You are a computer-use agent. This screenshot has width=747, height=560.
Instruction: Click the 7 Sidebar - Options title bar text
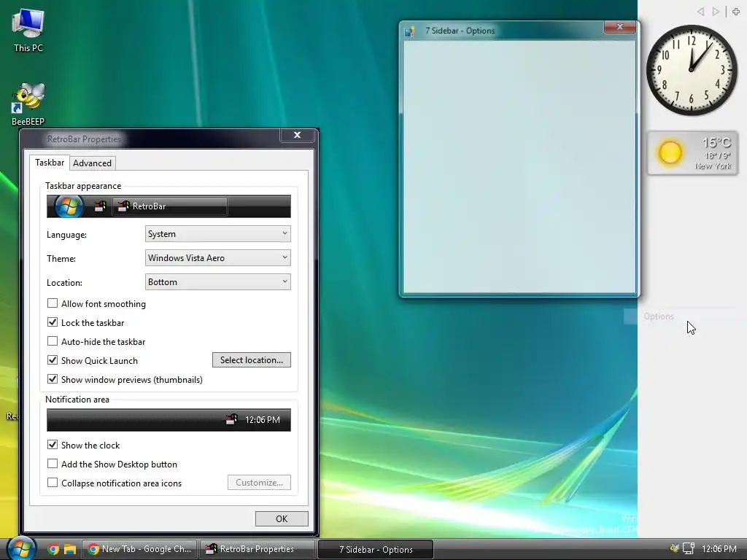coord(460,31)
